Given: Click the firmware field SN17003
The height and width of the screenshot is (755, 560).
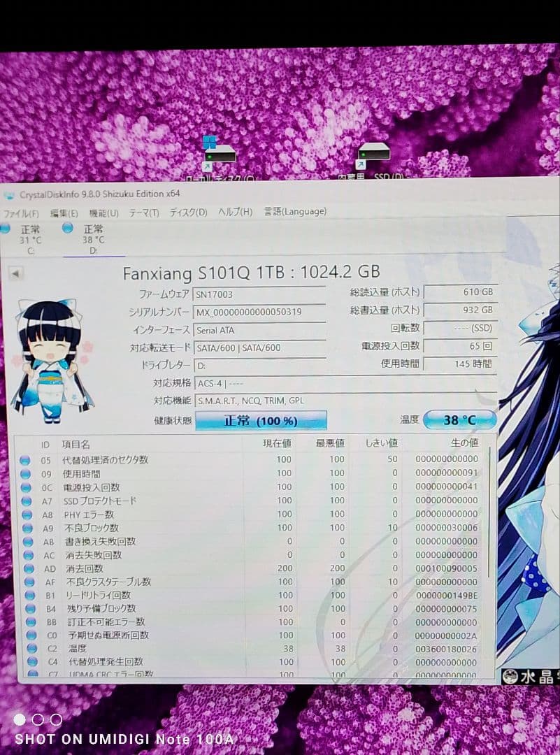Looking at the screenshot, I should point(259,294).
